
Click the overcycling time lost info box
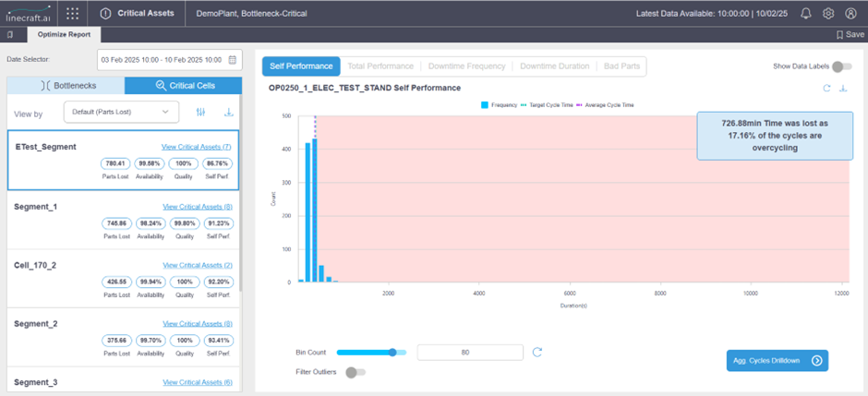(x=775, y=136)
